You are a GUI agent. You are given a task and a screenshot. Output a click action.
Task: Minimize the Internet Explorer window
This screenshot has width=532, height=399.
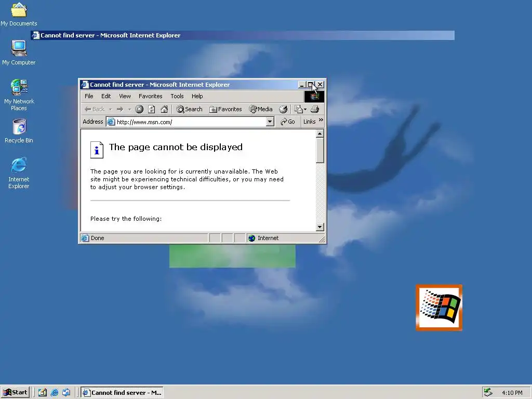302,85
